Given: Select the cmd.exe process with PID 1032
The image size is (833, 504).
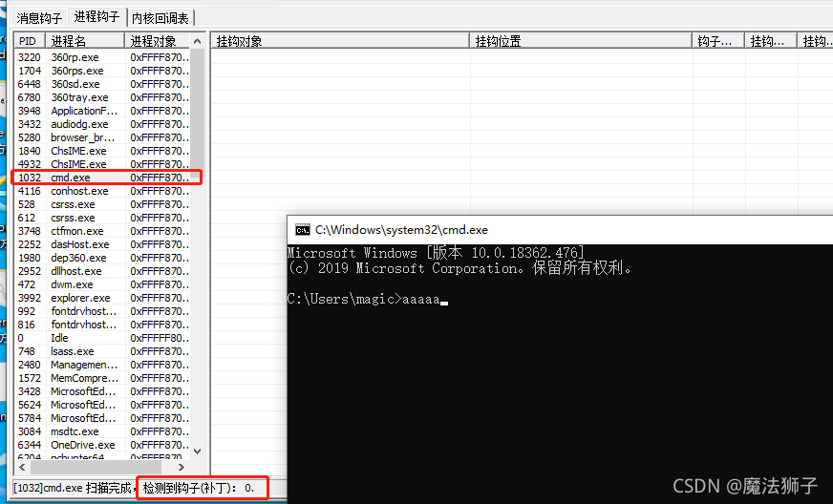Looking at the screenshot, I should [x=102, y=178].
